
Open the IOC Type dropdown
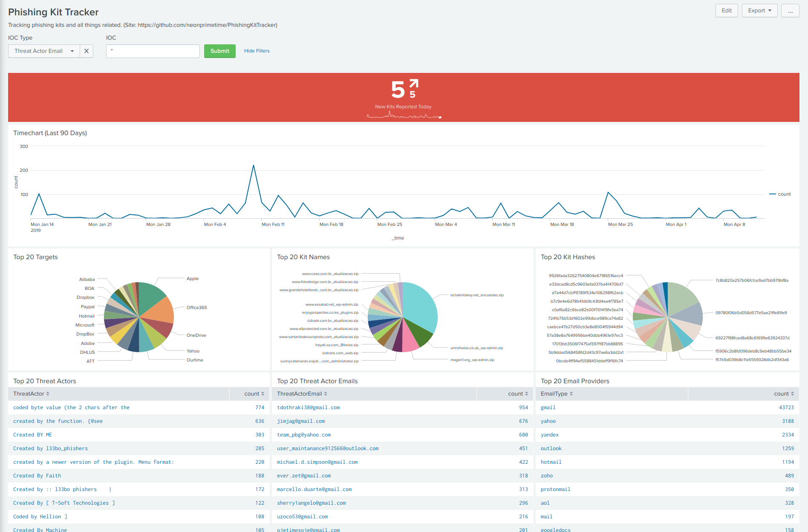click(44, 51)
